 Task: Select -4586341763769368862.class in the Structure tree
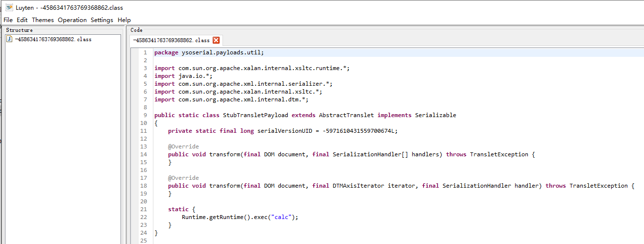coord(53,39)
